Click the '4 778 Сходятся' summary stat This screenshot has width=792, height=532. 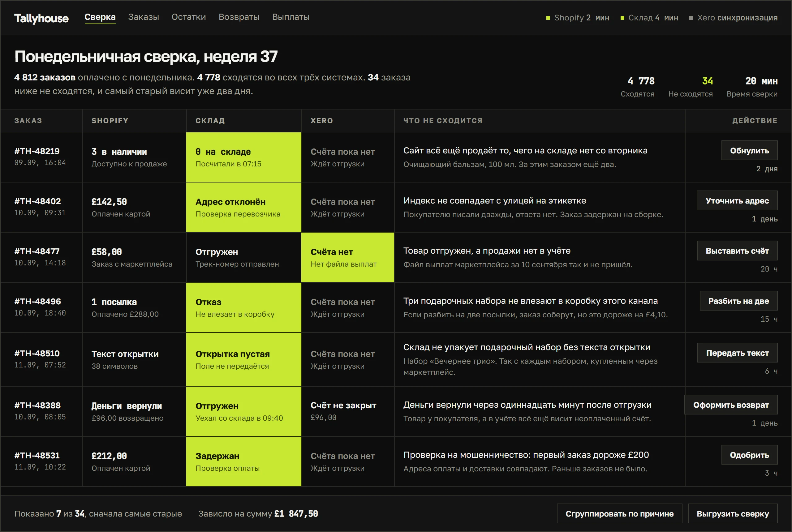638,87
